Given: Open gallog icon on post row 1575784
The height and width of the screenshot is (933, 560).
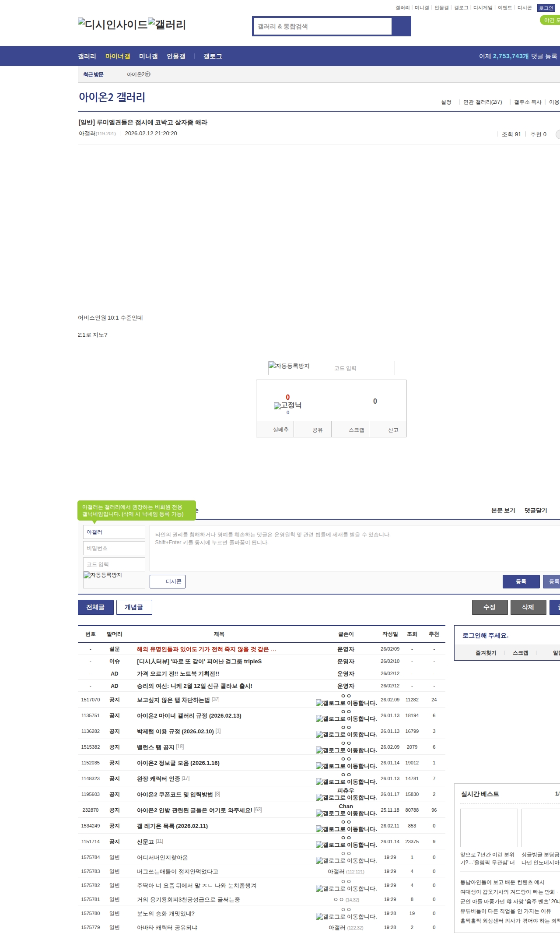Looking at the screenshot, I should 346,861.
